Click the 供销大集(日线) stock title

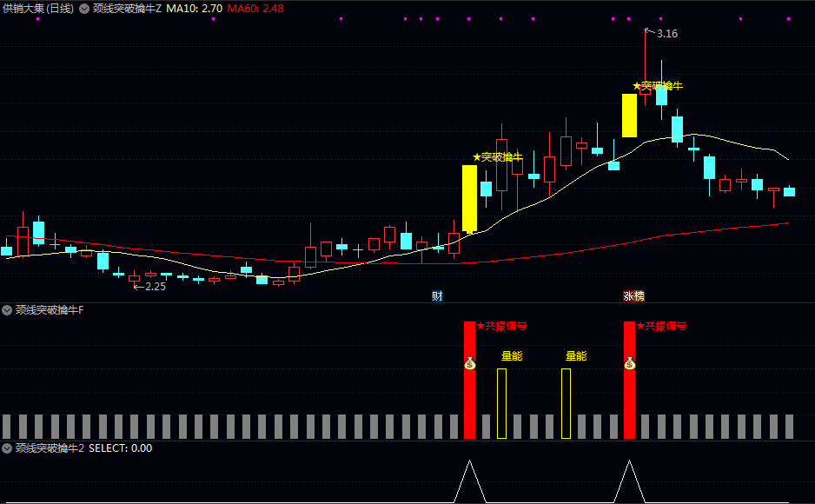[x=38, y=9]
